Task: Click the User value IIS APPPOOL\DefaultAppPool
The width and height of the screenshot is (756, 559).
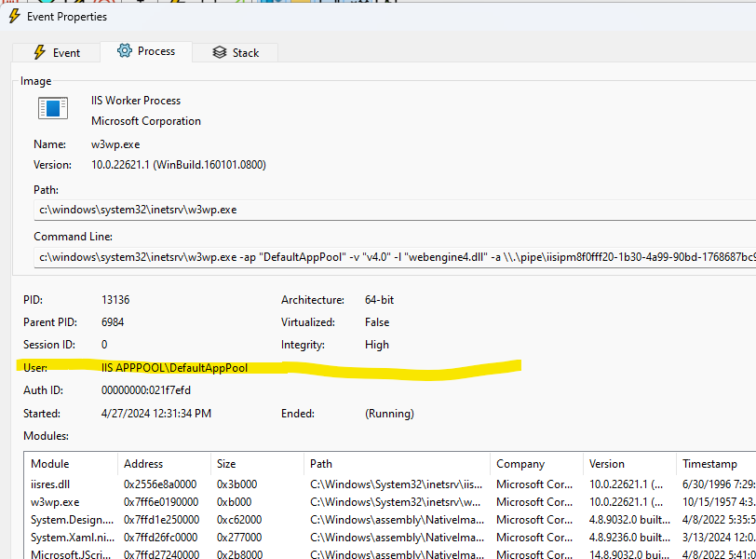Action: (x=174, y=368)
